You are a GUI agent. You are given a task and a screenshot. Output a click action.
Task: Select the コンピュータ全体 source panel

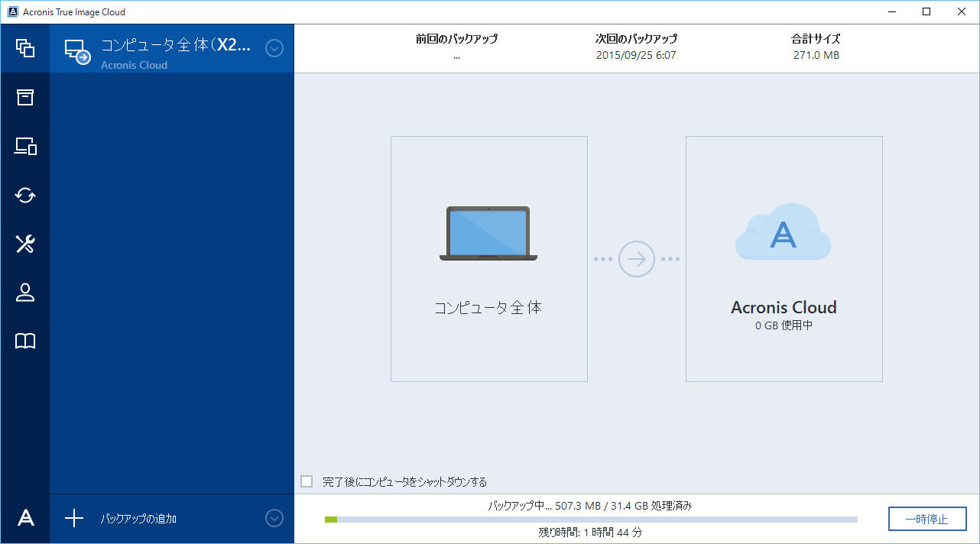click(488, 259)
